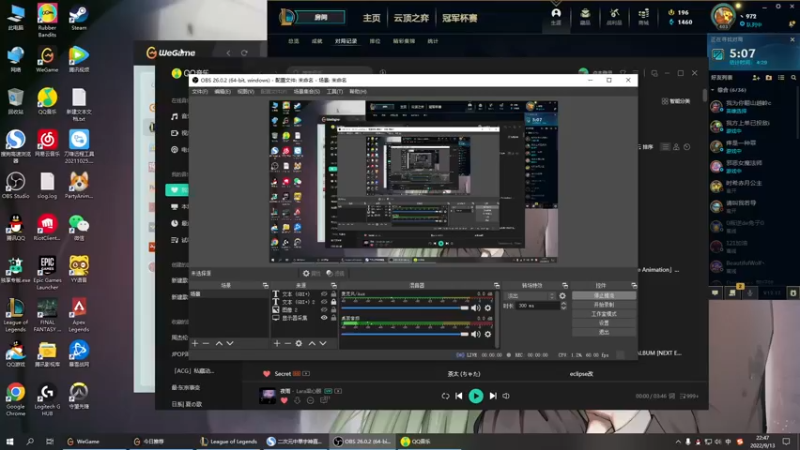Open 编辑(E) menu in OBS

222,91
